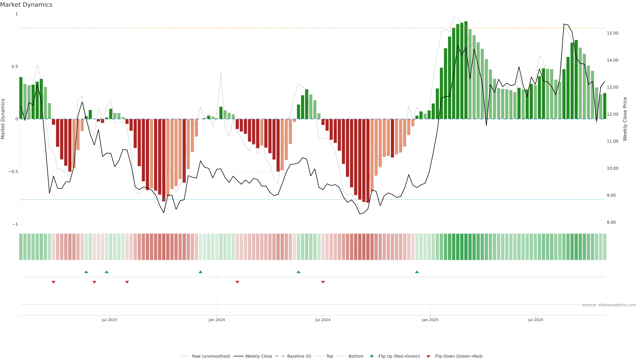
Task: Click the first red flip-down marker triangle
Action: (x=53, y=282)
